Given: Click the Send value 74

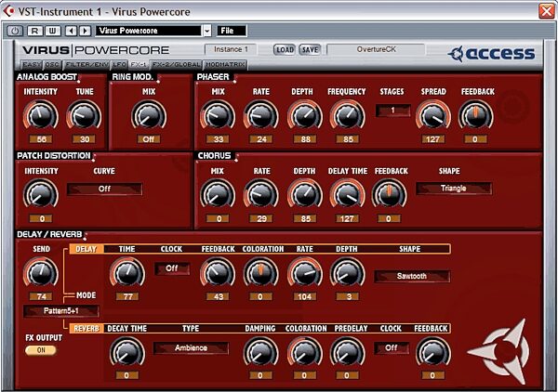Looking at the screenshot, I should (41, 296).
